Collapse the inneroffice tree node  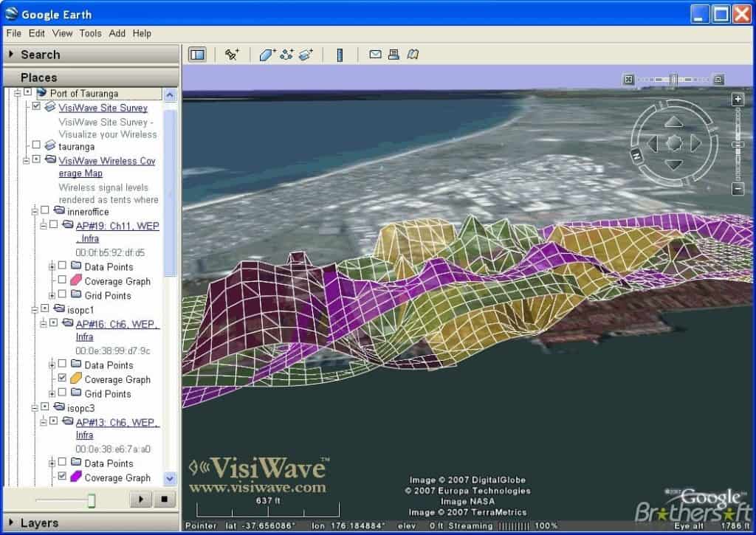pos(35,211)
